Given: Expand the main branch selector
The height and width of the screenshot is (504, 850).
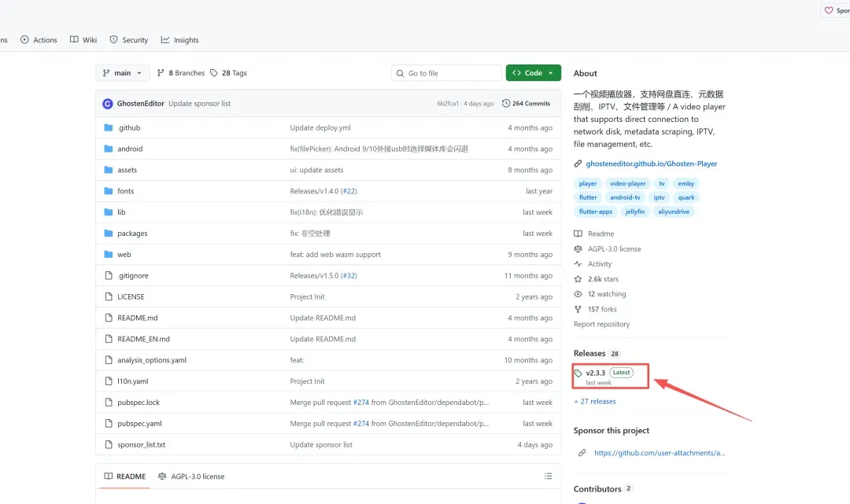Looking at the screenshot, I should [122, 73].
